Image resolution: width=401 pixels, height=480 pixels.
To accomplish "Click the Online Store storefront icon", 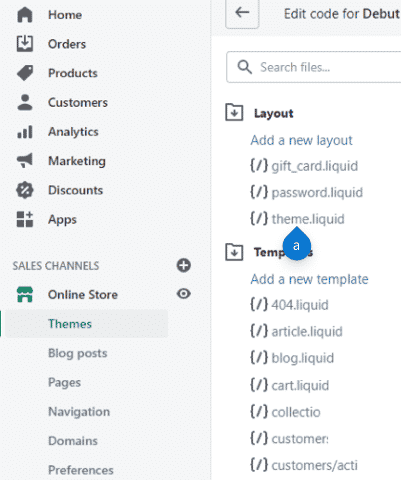I will (25, 294).
